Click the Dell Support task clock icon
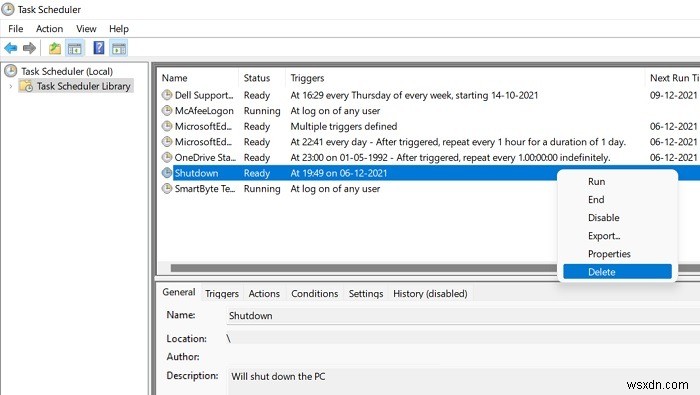Screen dimensions: 700x395 click(167, 95)
